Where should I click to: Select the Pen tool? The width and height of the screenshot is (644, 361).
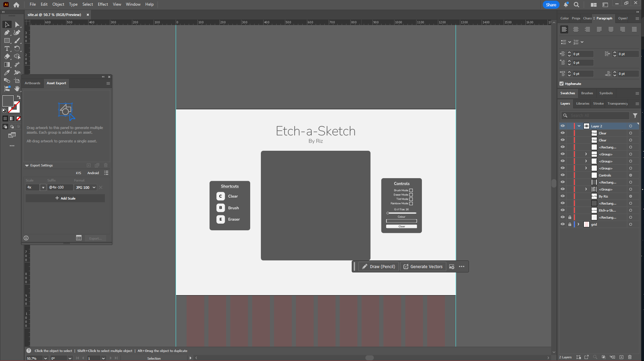coord(7,32)
